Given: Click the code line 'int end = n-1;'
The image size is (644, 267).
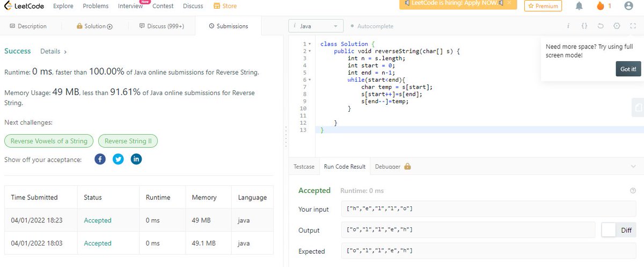Looking at the screenshot, I should pyautogui.click(x=371, y=73).
